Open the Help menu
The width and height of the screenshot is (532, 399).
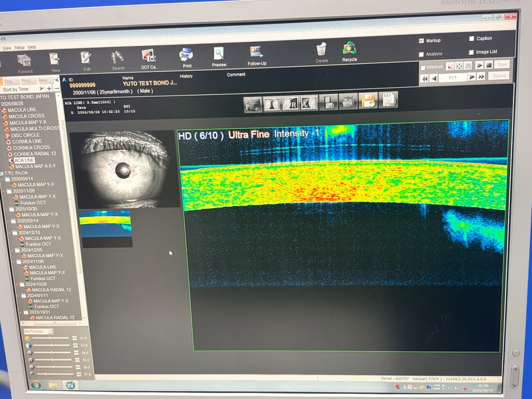(32, 47)
